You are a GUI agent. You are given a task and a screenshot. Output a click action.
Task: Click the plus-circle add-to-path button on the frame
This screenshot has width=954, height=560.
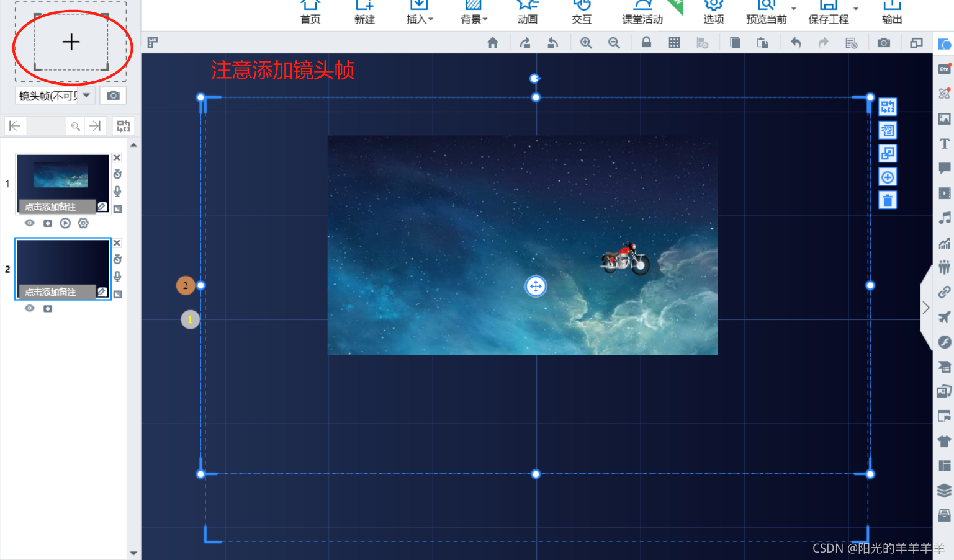(888, 177)
